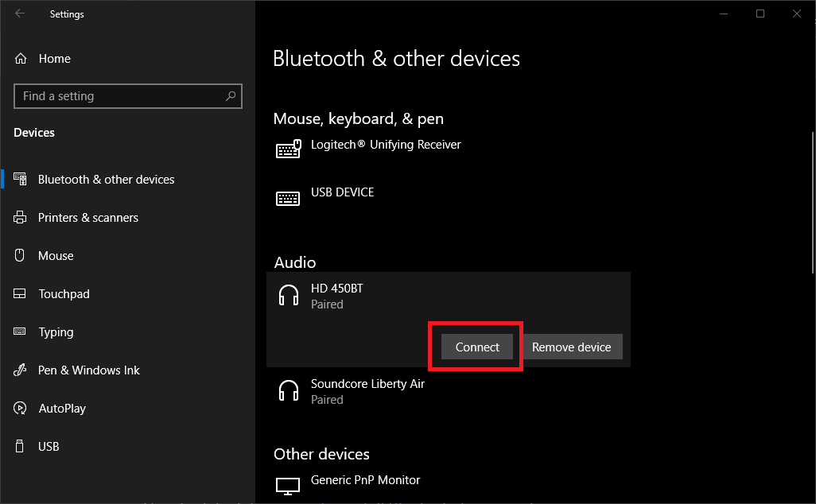Image resolution: width=816 pixels, height=504 pixels.
Task: Click the back arrow in Settings
Action: coord(20,14)
